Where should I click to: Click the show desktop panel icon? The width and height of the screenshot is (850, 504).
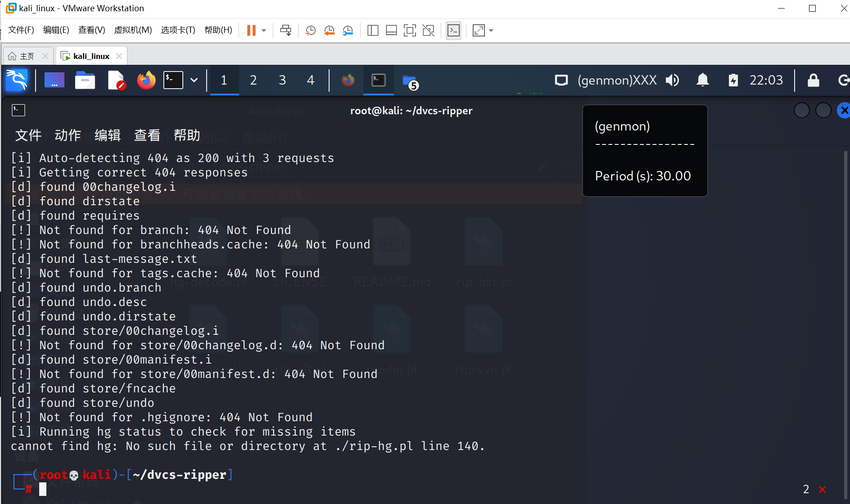54,81
